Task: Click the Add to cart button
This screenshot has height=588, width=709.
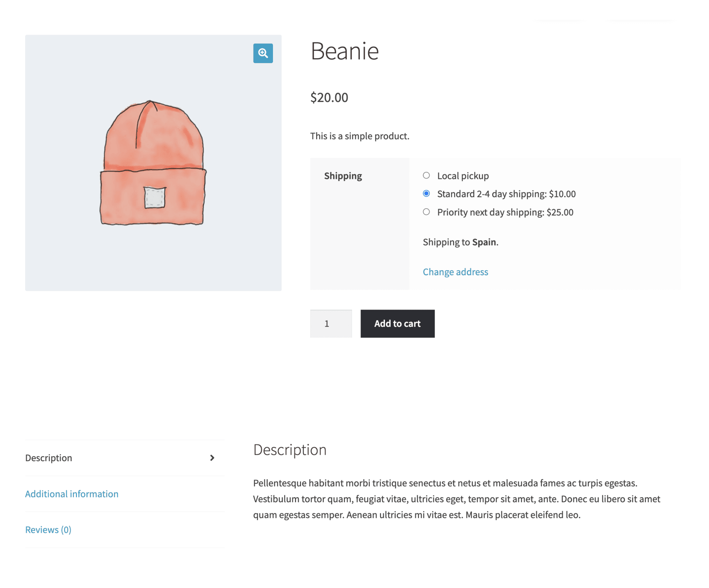Action: [397, 323]
